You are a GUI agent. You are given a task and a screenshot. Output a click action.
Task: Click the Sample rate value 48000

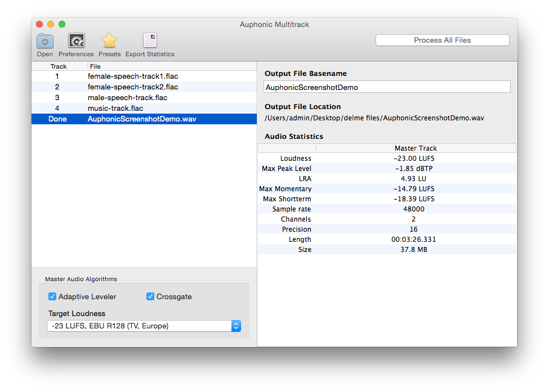click(x=414, y=209)
